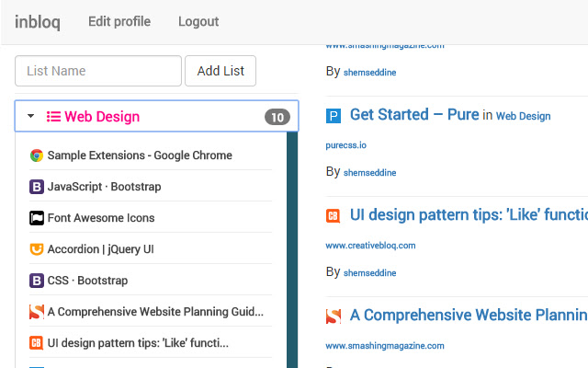This screenshot has height=368, width=588.
Task: Click the Add List button
Action: click(x=220, y=71)
